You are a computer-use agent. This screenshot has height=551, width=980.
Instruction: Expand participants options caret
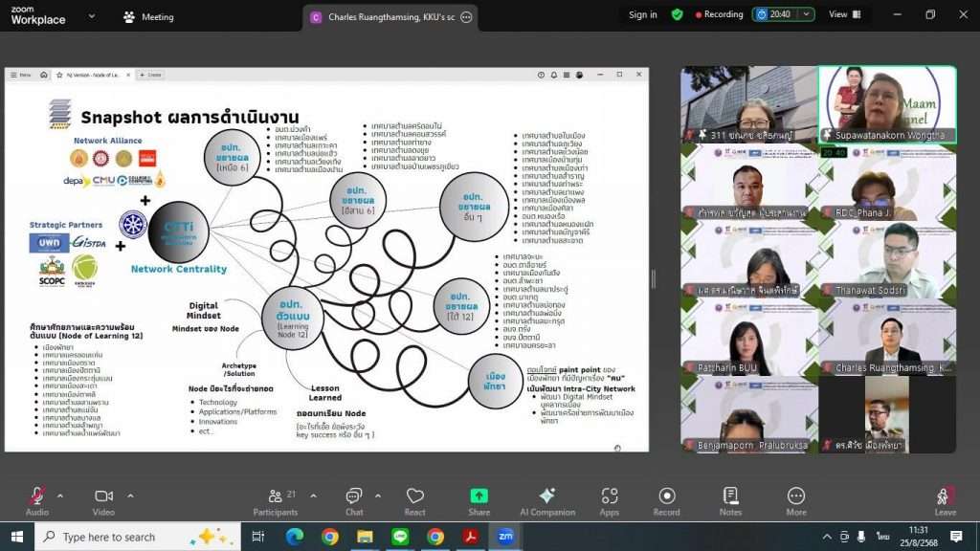coord(313,496)
